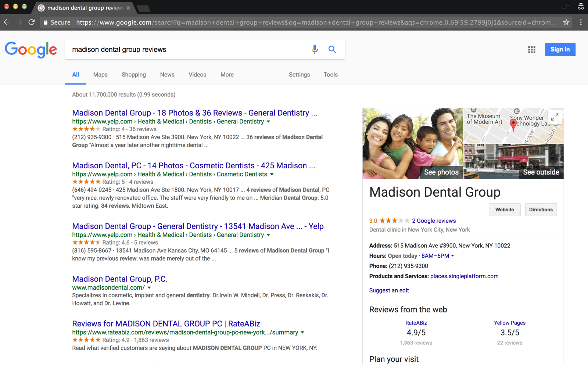
Task: Switch to the Videos tab
Action: coord(197,75)
